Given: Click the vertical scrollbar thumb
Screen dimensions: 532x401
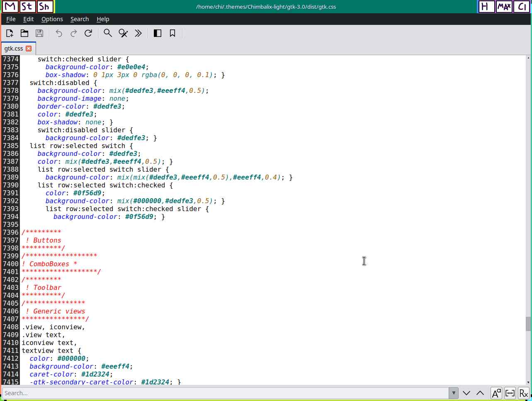Looking at the screenshot, I should (x=528, y=324).
